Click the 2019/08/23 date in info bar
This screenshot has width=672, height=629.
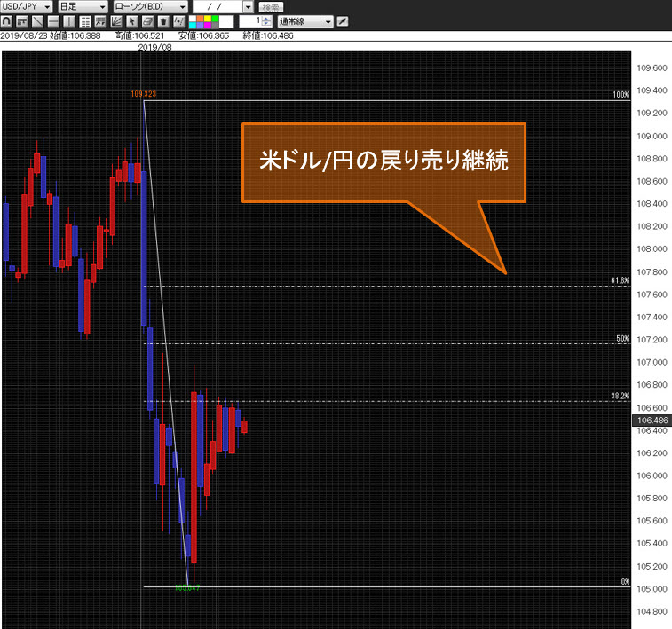pyautogui.click(x=24, y=36)
